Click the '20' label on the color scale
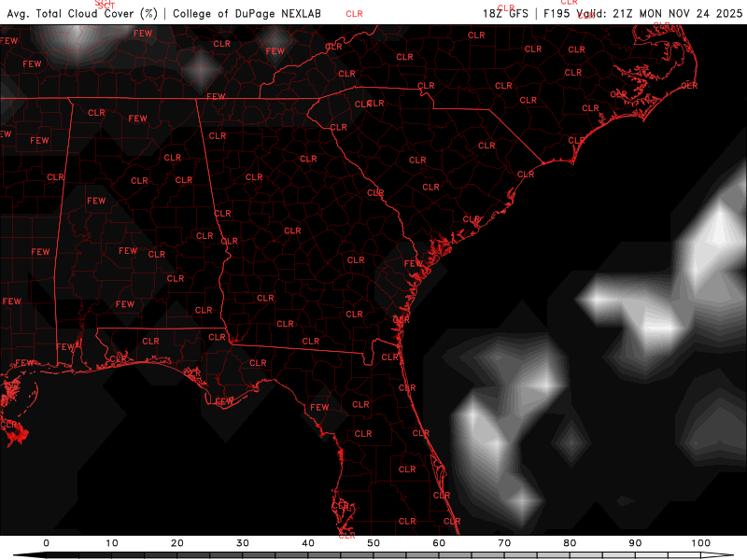Image resolution: width=747 pixels, height=560 pixels. pos(177,543)
